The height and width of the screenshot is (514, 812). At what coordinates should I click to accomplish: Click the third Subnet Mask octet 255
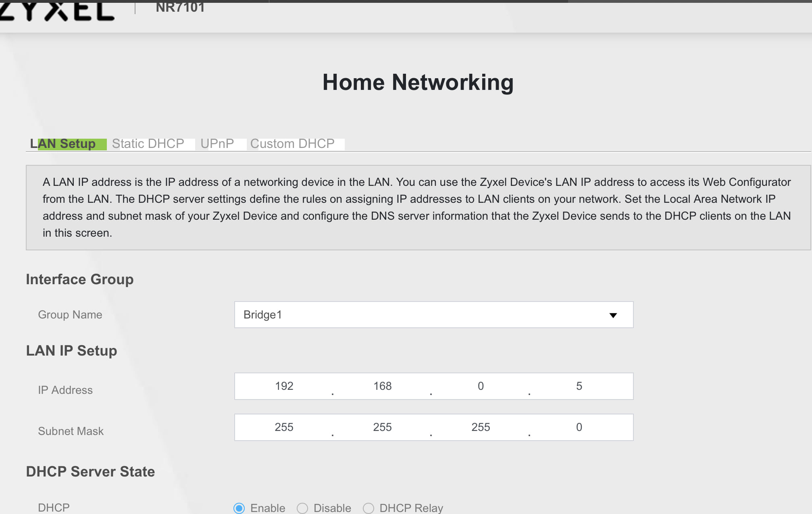coord(481,427)
